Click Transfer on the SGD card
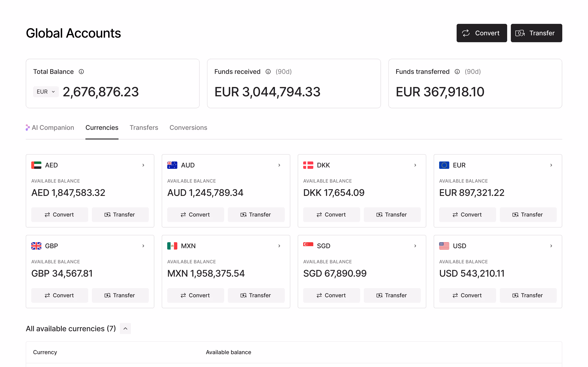This screenshot has width=588, height=367. (x=392, y=295)
